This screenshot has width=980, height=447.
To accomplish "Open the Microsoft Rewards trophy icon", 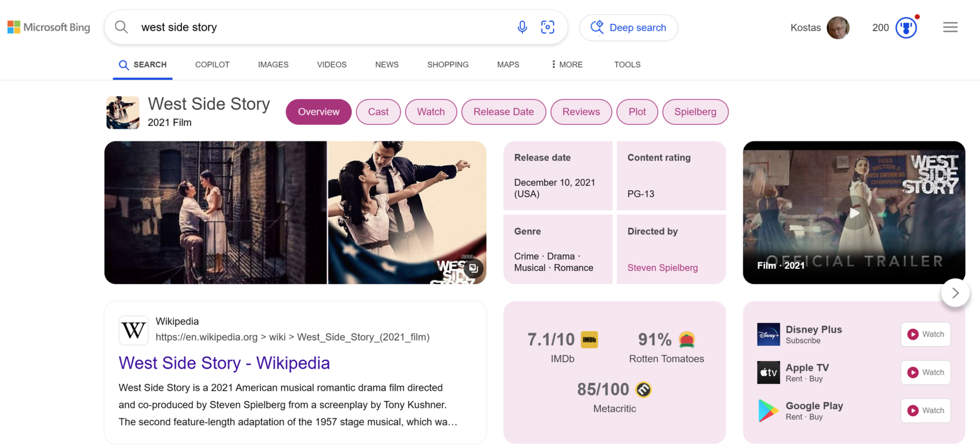I will point(906,28).
